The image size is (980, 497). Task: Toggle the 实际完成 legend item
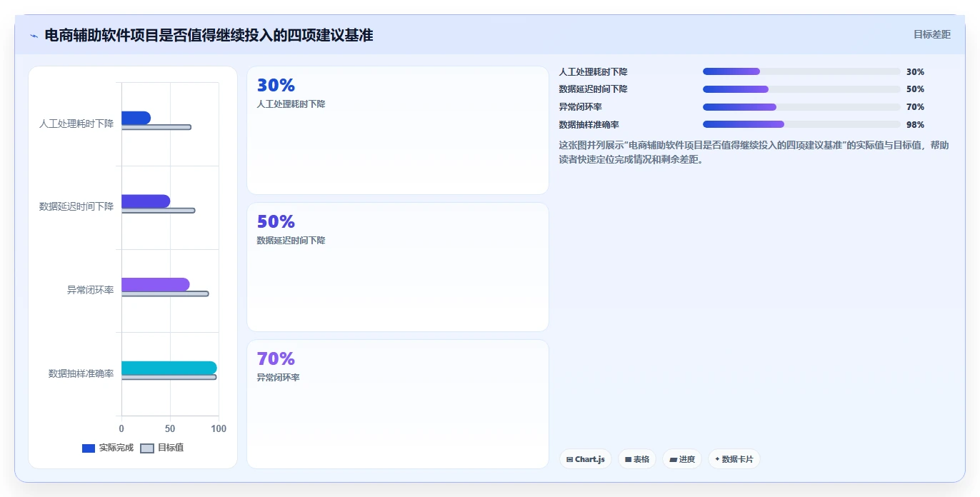tap(108, 448)
